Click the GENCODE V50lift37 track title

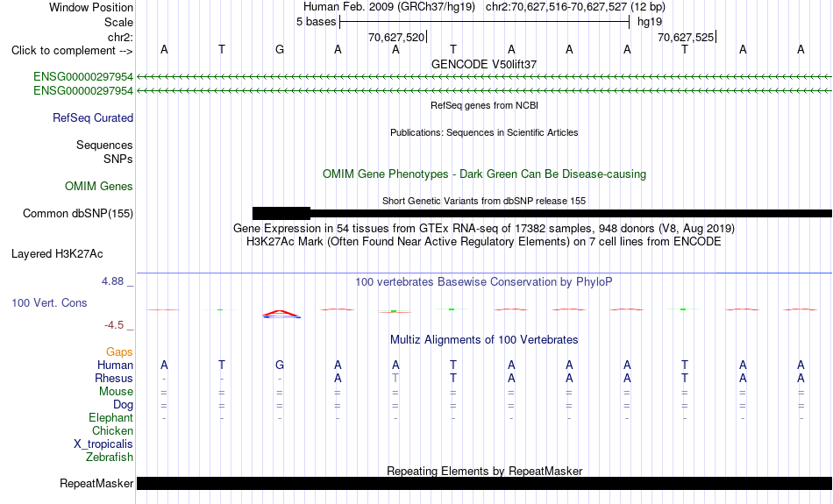(x=484, y=64)
